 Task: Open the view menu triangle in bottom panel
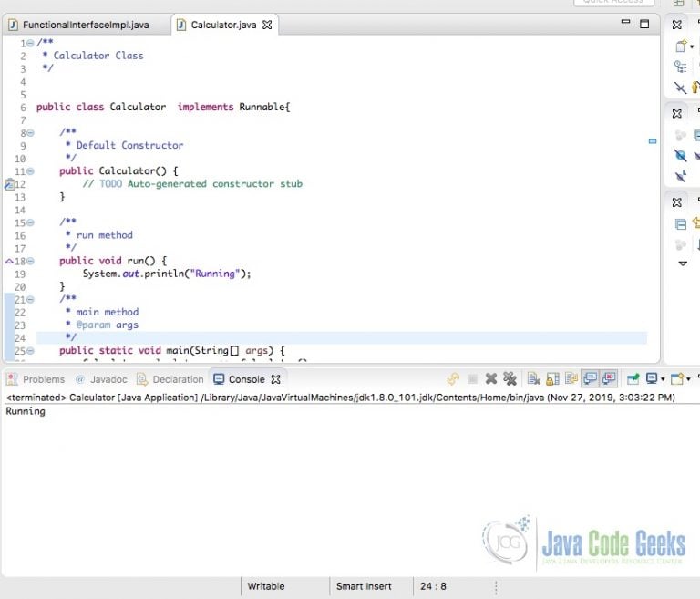(x=683, y=263)
